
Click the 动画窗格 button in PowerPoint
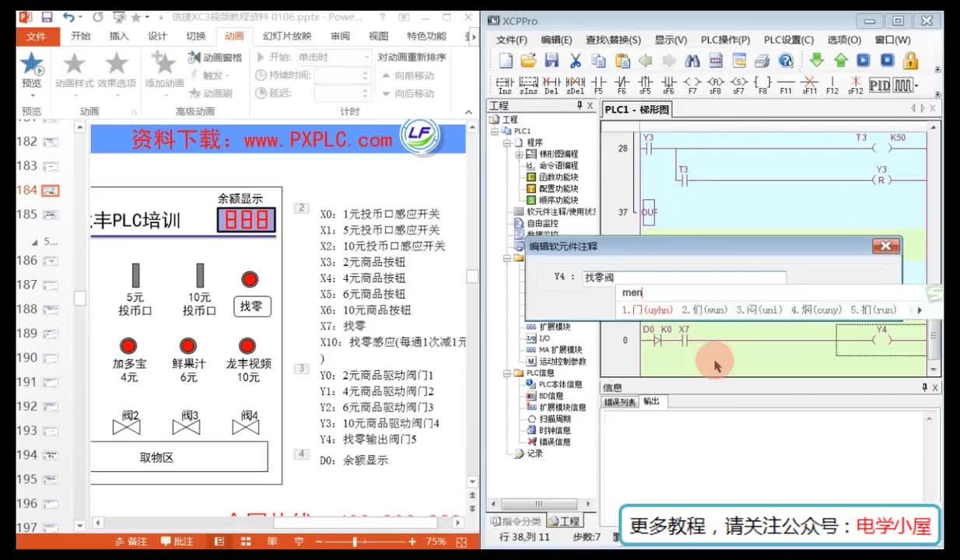(215, 58)
